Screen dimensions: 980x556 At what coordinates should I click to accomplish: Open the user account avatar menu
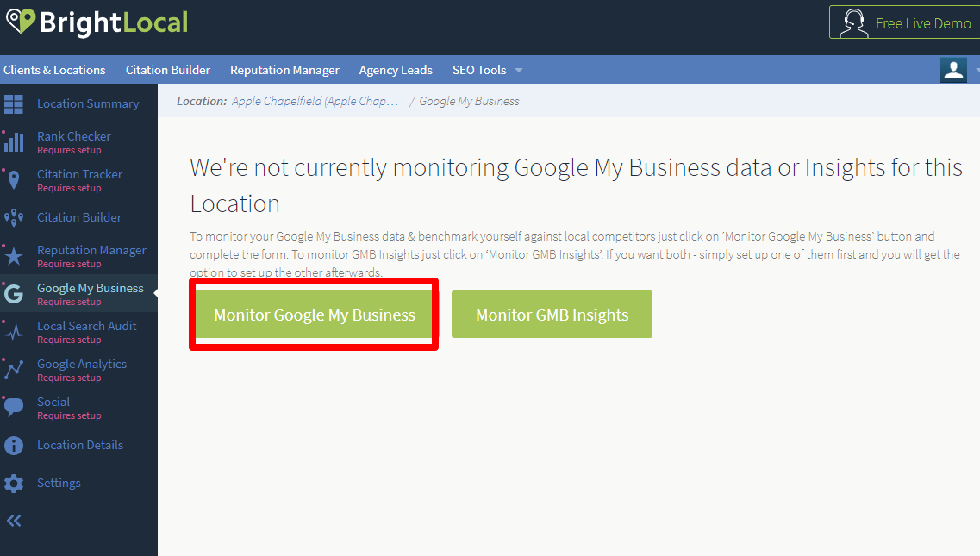(953, 70)
